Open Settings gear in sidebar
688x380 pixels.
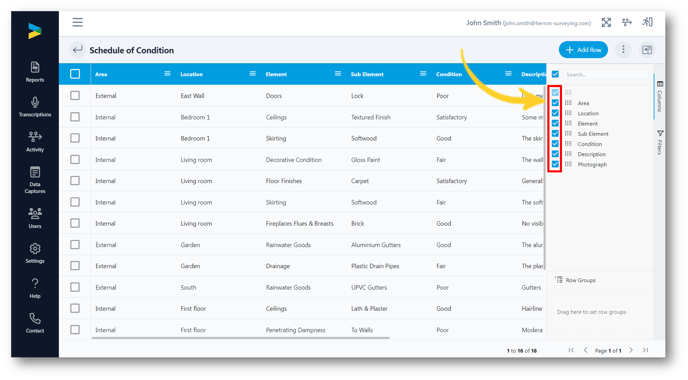[35, 253]
